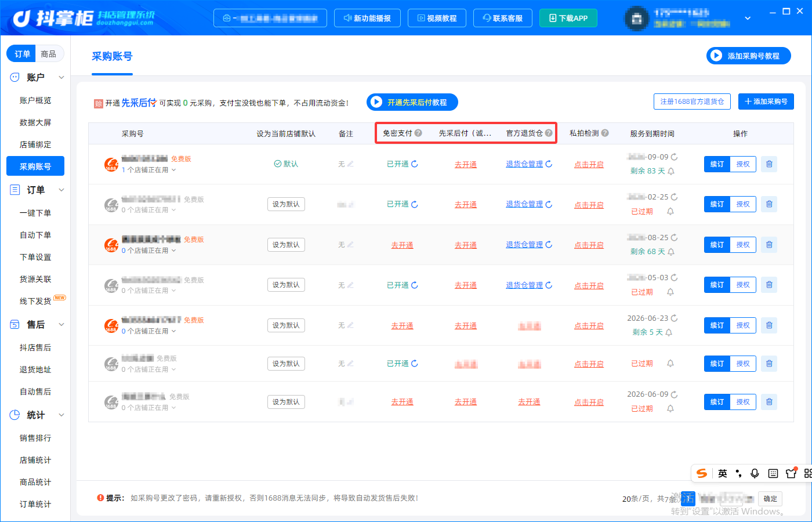Image resolution: width=812 pixels, height=522 pixels.
Task: Expand 0 个店铺正在用 in 02-25 row
Action: (x=148, y=210)
